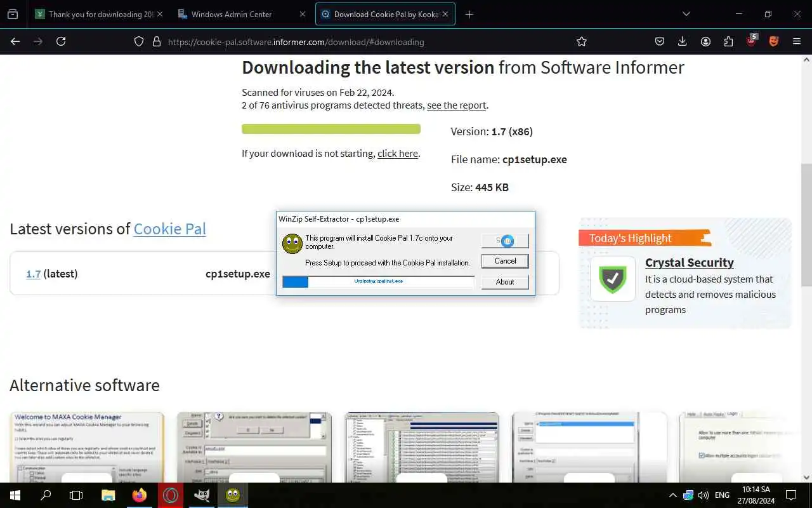Viewport: 812px width, 508px height.
Task: Open Windows notification center
Action: (791, 495)
